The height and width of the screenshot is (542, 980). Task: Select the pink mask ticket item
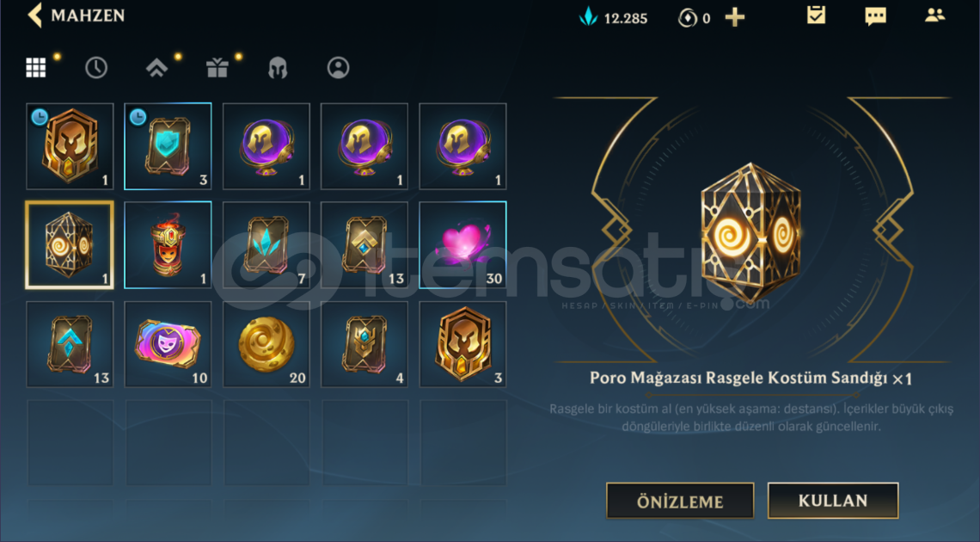click(168, 344)
